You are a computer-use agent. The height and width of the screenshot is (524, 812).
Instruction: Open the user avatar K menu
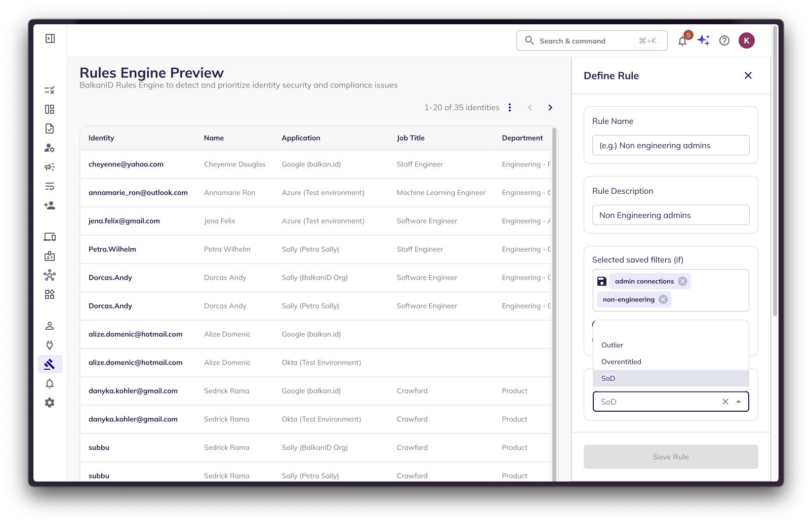pos(747,40)
